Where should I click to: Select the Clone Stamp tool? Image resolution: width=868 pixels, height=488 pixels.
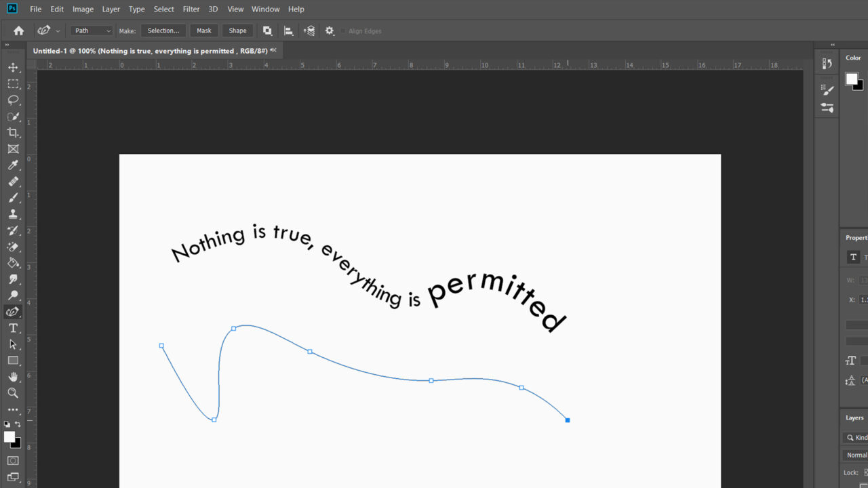14,213
